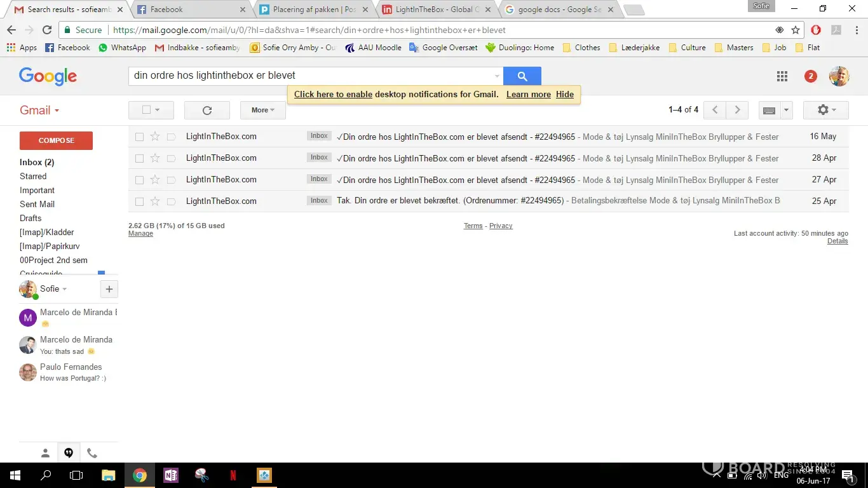868x488 pixels.
Task: Open the Settings gear dropdown
Action: (826, 110)
